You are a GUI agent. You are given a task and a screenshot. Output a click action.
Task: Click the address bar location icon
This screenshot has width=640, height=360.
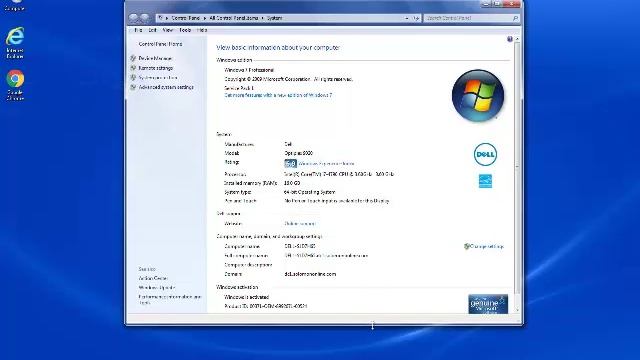161,18
